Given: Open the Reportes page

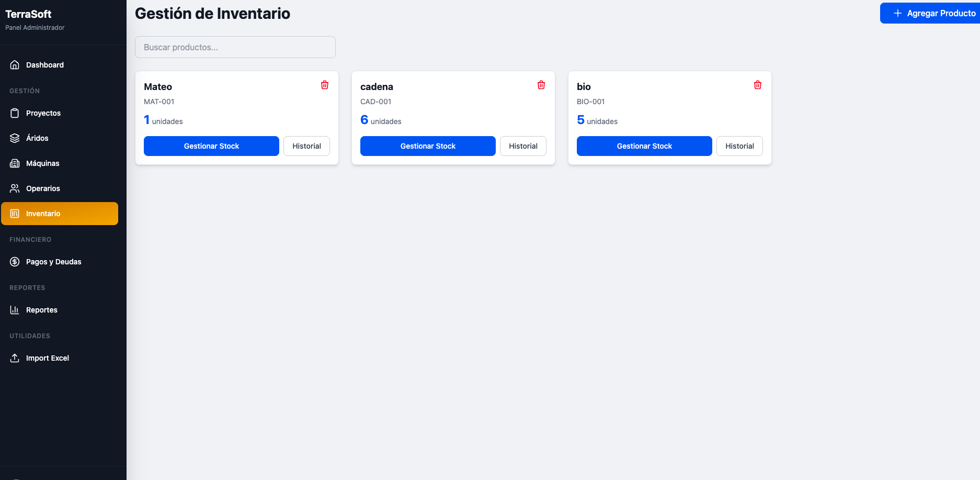Looking at the screenshot, I should (x=42, y=310).
